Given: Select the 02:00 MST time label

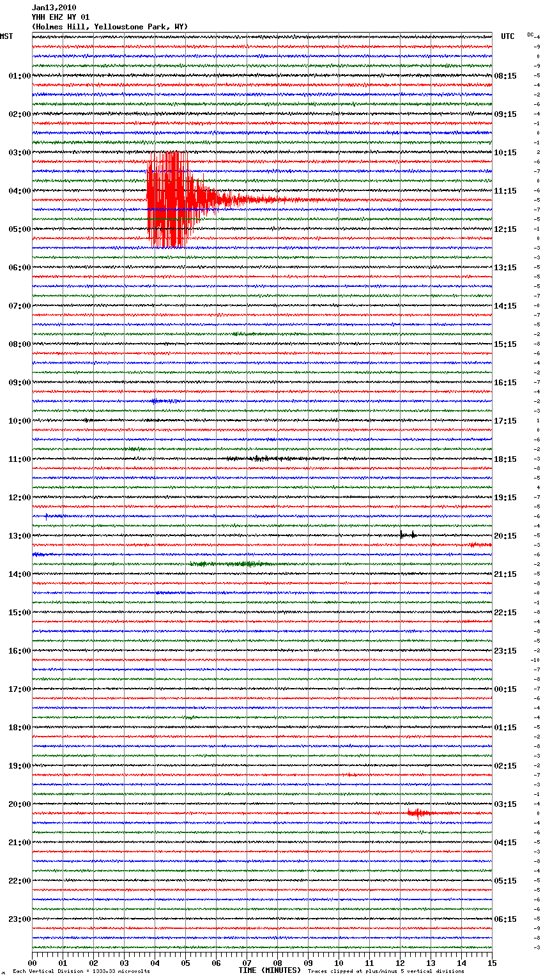Looking at the screenshot, I should pos(20,114).
